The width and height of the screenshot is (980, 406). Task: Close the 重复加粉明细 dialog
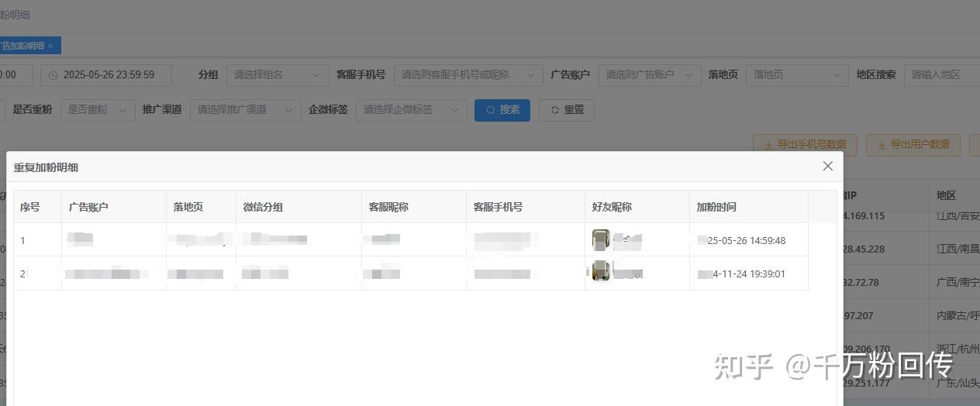pos(827,166)
